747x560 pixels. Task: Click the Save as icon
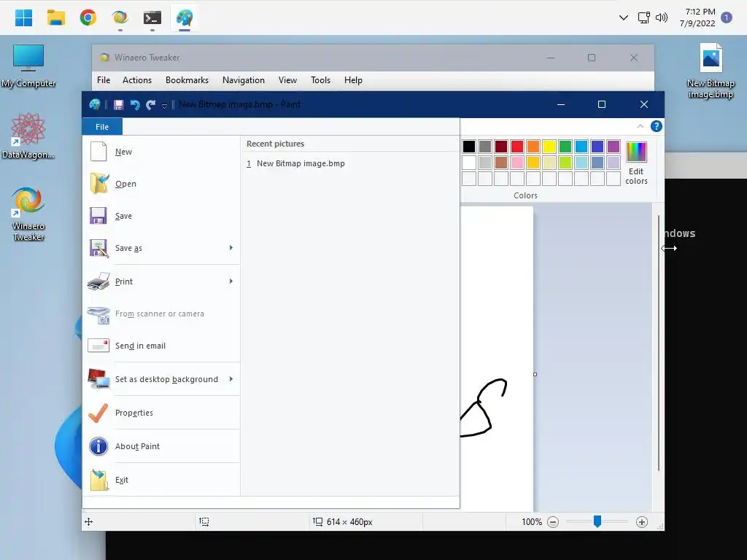click(98, 248)
